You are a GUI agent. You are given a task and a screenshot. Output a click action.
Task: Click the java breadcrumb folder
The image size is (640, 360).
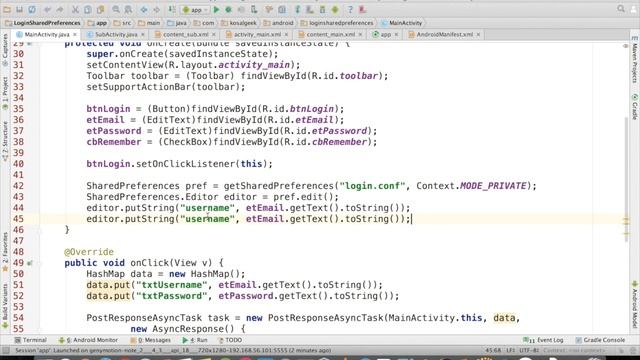tap(177, 23)
